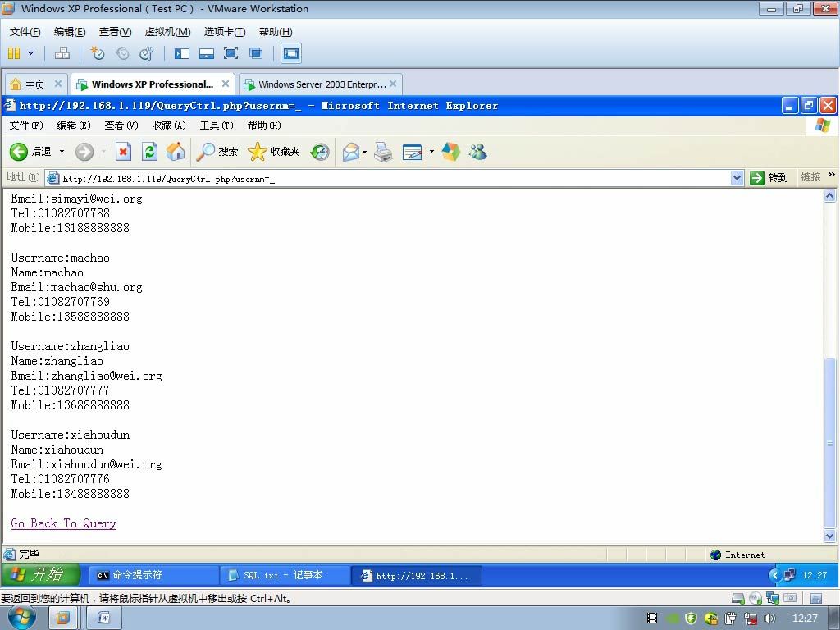The width and height of the screenshot is (840, 630).
Task: Click the Username:zhangliao text line
Action: pos(71,346)
